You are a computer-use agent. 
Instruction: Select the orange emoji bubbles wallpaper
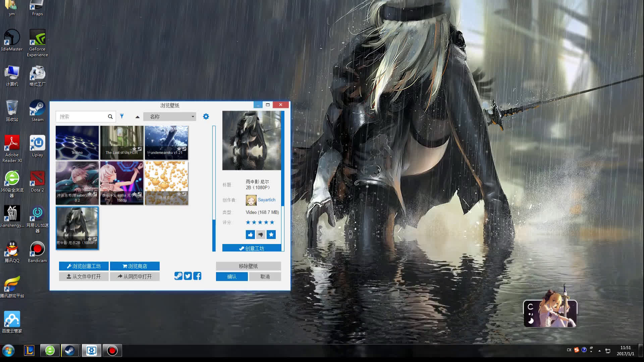click(166, 183)
